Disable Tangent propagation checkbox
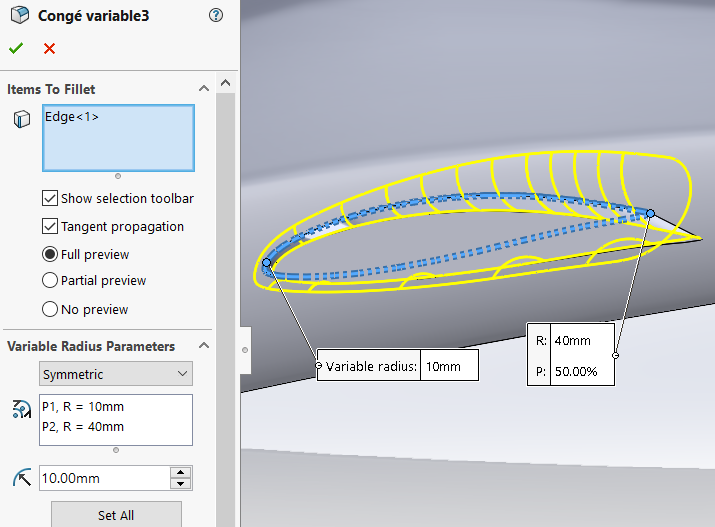Screen dimensions: 715x527 point(50,226)
